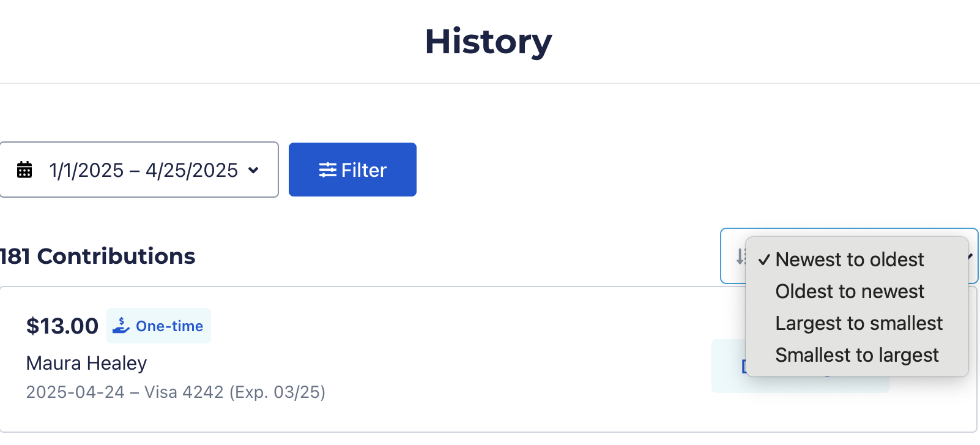Open the 1/1/2025 – 4/25/2025 date range
980x445 pixels.
143,170
